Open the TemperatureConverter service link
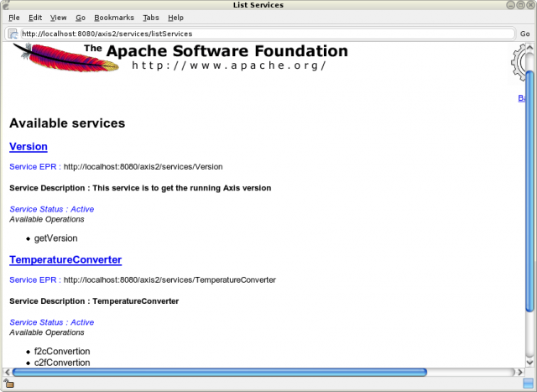Screen dimensions: 537x392 click(x=65, y=259)
